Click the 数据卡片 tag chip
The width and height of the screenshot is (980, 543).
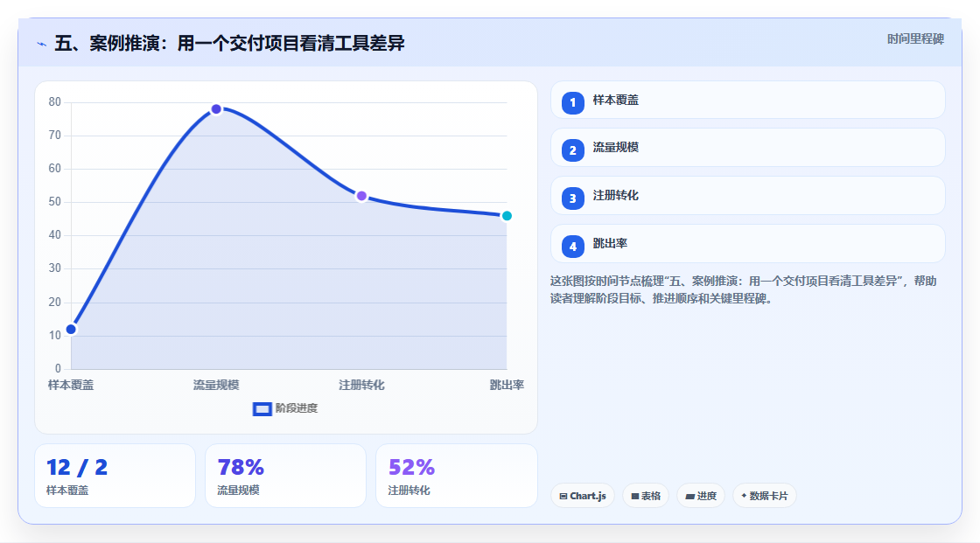(x=765, y=496)
